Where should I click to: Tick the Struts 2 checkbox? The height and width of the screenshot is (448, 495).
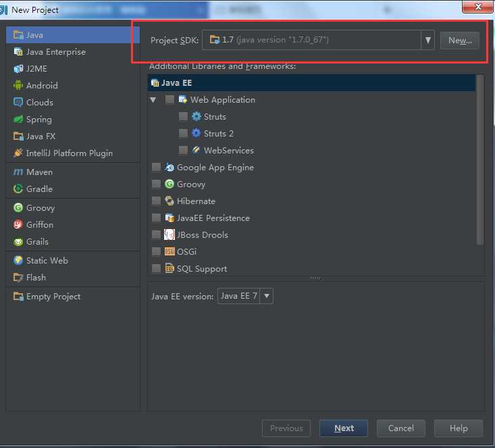point(183,133)
